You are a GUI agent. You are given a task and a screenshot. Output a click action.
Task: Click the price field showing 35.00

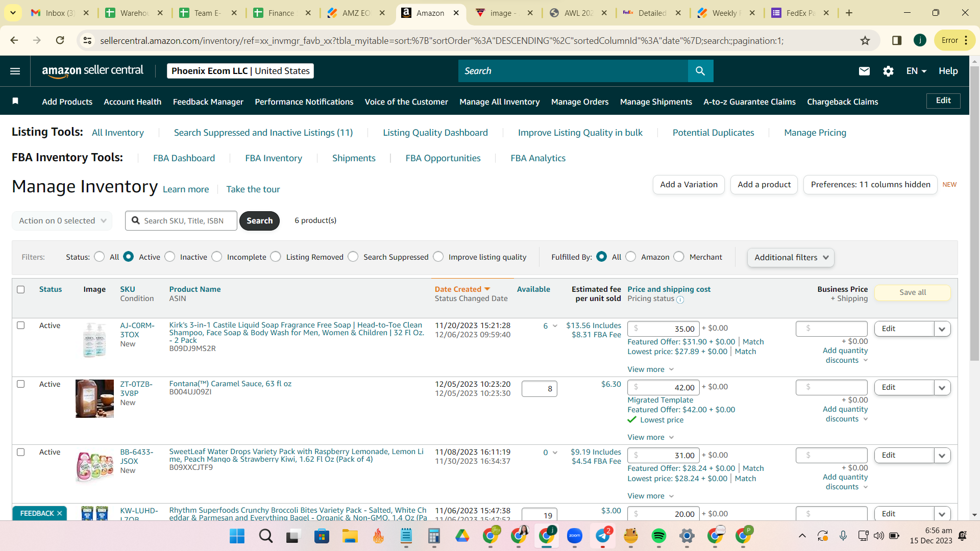[x=664, y=329]
